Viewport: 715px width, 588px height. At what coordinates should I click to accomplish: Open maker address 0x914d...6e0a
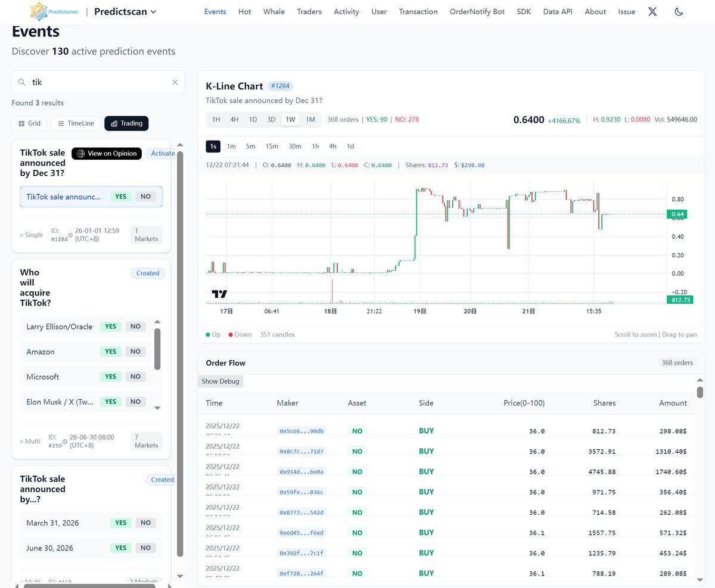coord(302,471)
